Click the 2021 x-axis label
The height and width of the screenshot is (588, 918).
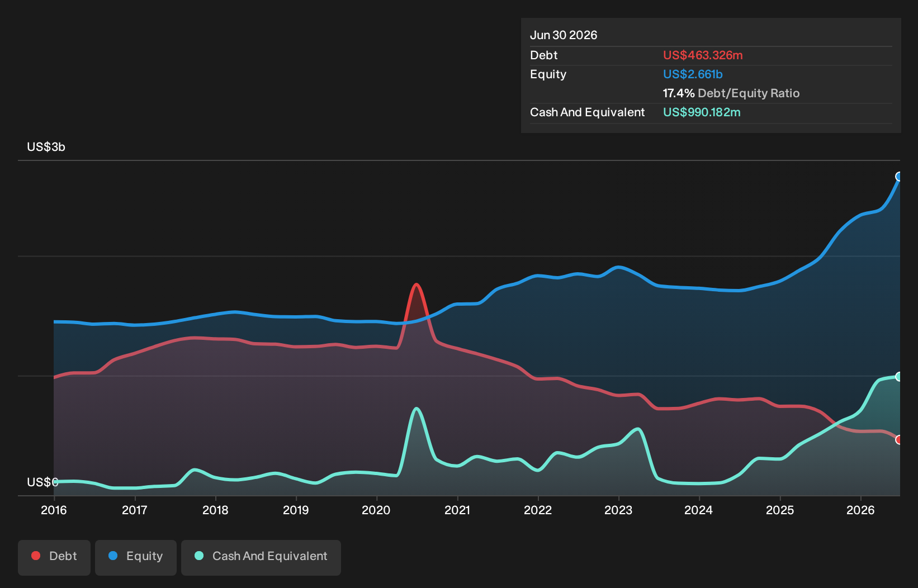(457, 510)
